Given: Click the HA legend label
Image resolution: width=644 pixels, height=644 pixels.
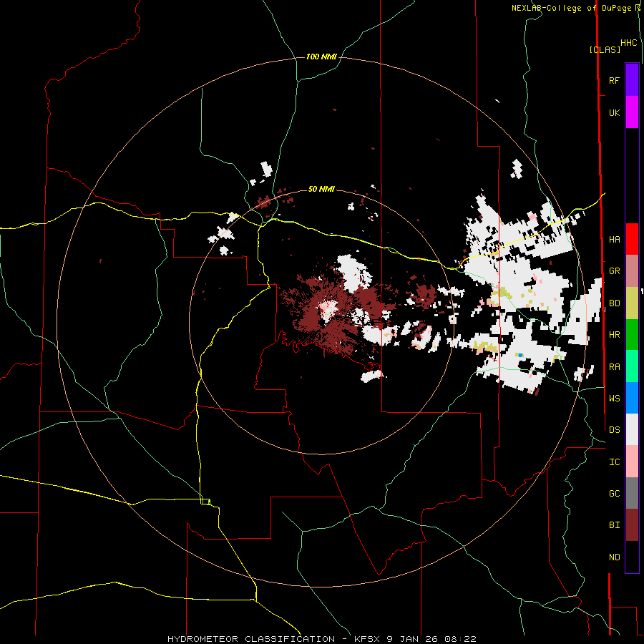Looking at the screenshot, I should point(614,240).
